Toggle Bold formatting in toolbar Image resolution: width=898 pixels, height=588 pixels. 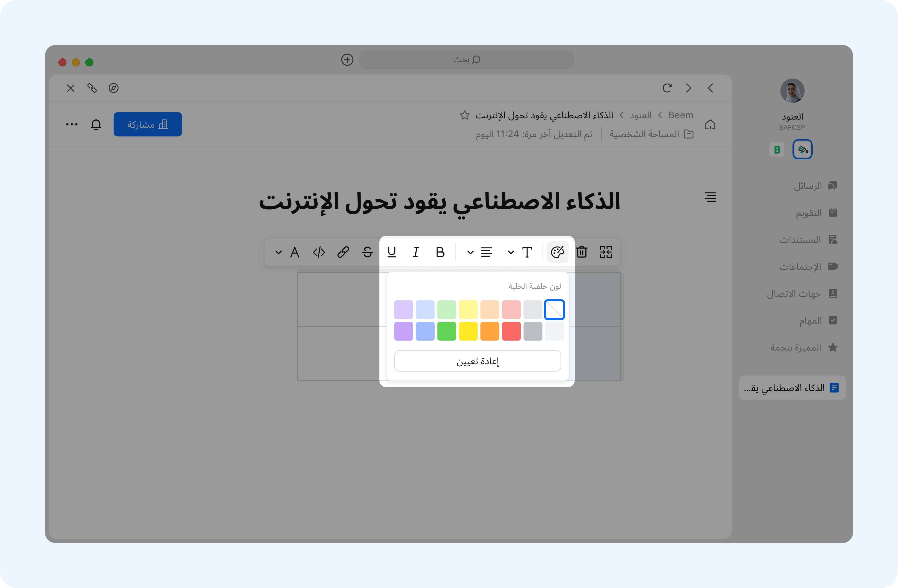[440, 252]
